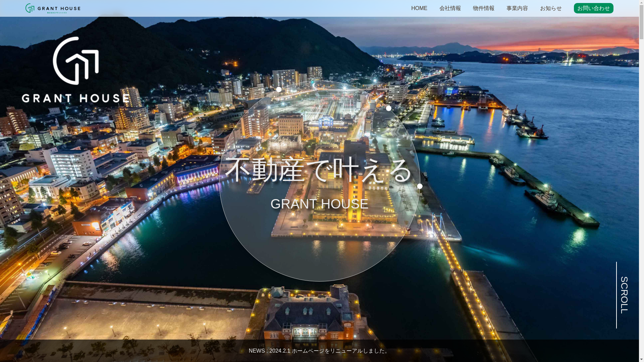Click the 不動産で叶える headline text
Screen dimensions: 644x362
(319, 170)
